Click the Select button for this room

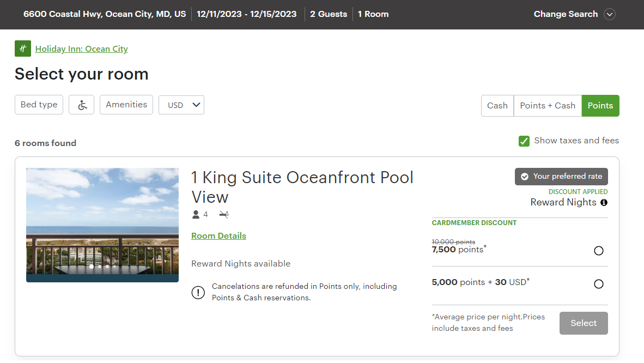coord(584,323)
